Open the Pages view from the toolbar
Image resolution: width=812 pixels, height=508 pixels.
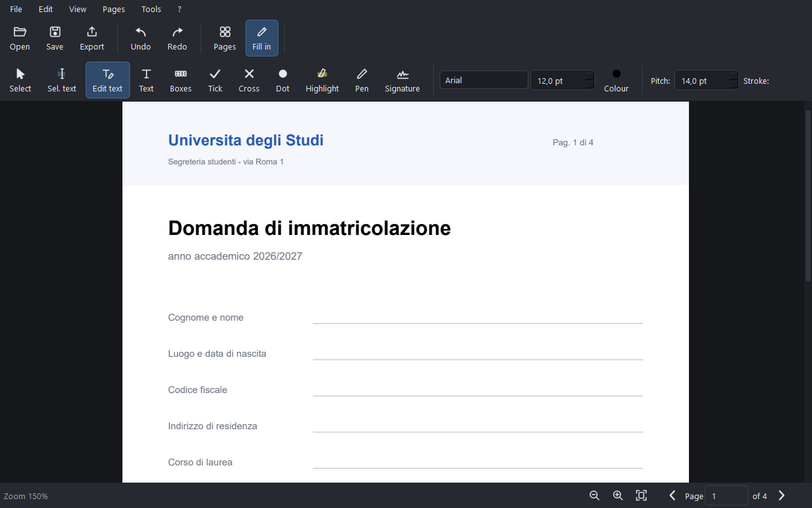tap(225, 38)
